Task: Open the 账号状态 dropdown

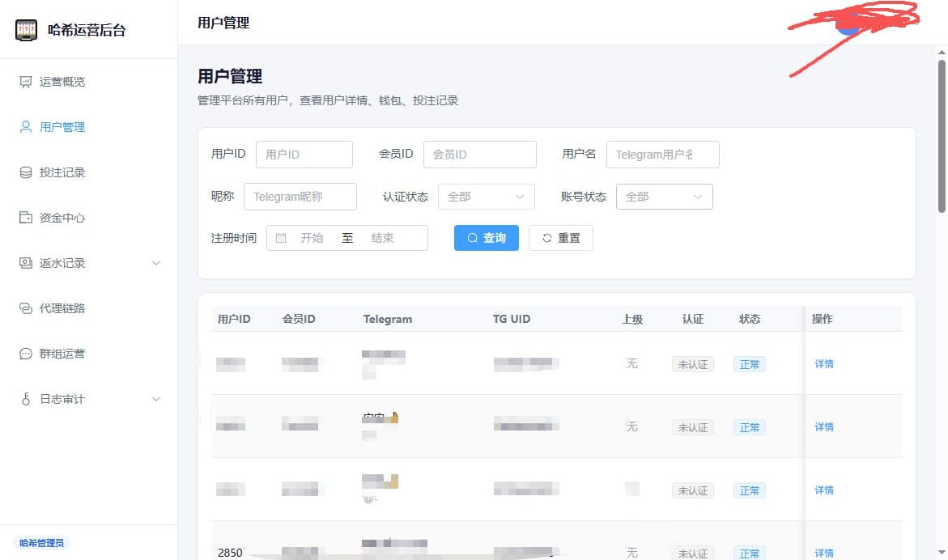Action: point(664,197)
